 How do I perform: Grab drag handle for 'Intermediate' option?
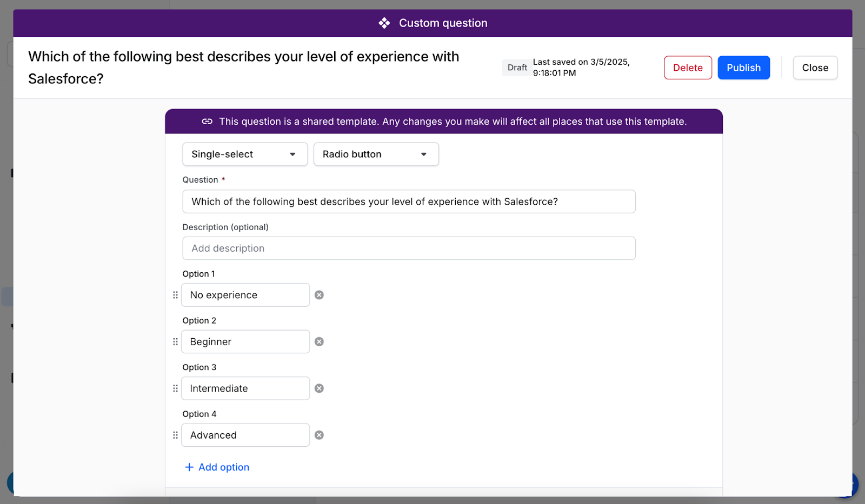(x=175, y=388)
